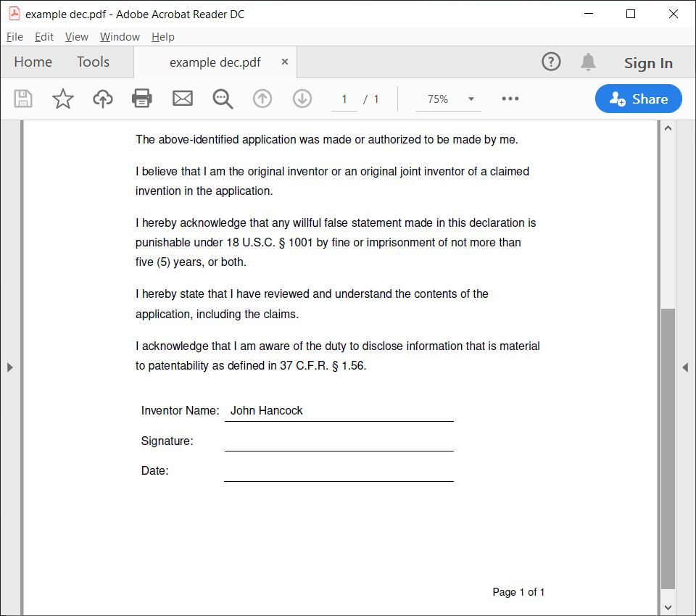696x616 pixels.
Task: Click the Sign In link
Action: tap(648, 63)
